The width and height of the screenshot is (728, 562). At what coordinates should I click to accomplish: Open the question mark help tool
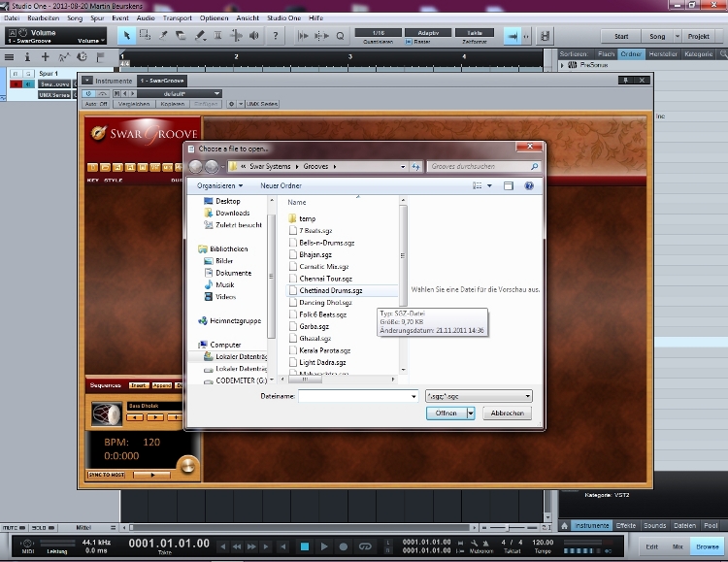(276, 36)
